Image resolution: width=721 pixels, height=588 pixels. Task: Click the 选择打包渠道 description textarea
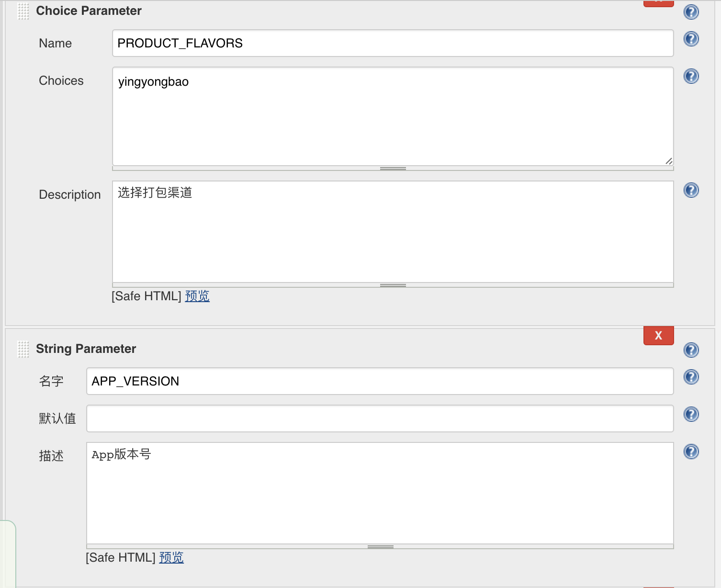point(393,232)
